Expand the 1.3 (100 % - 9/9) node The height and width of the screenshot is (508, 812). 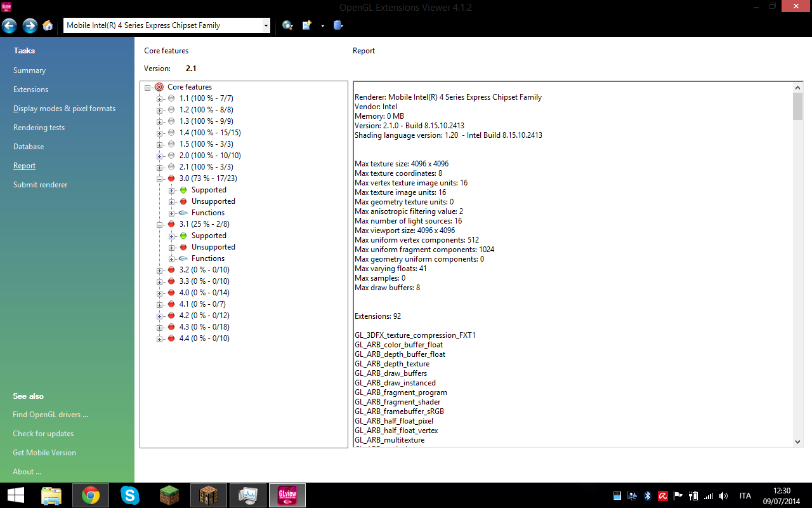click(x=159, y=122)
